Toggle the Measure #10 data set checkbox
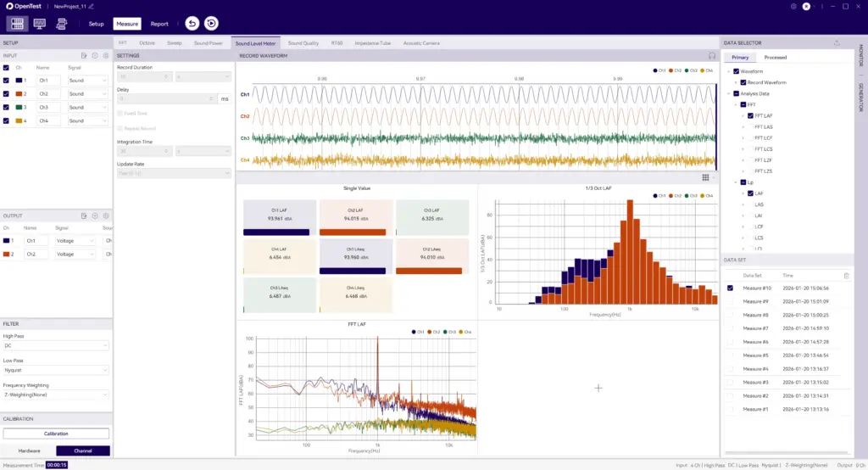Image resolution: width=868 pixels, height=470 pixels. [731, 288]
